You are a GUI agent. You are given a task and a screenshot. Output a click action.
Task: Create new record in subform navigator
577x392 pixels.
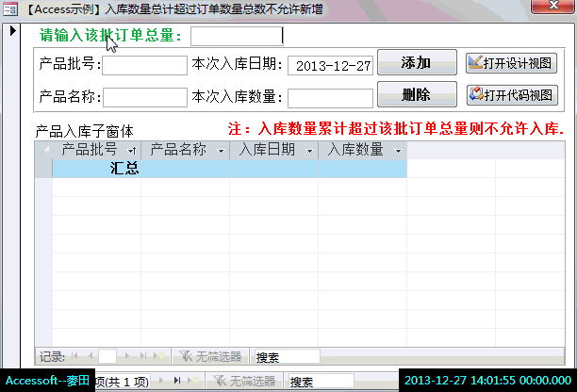pos(159,355)
